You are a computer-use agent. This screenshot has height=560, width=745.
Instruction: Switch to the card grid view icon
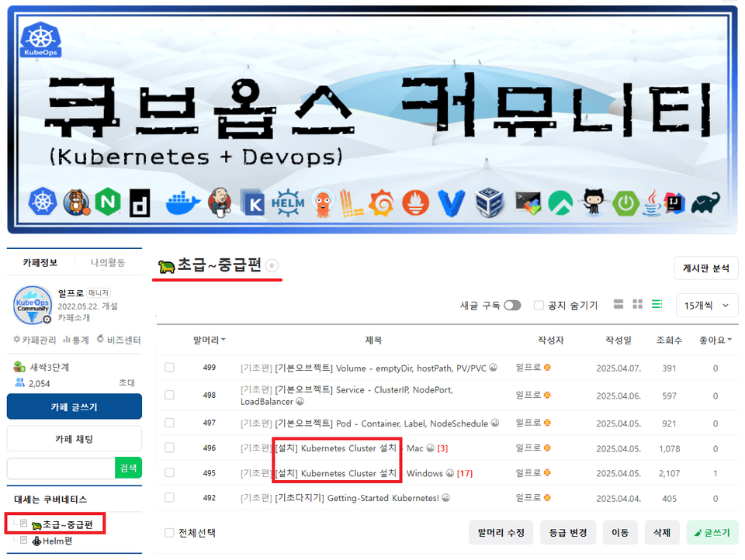click(637, 304)
